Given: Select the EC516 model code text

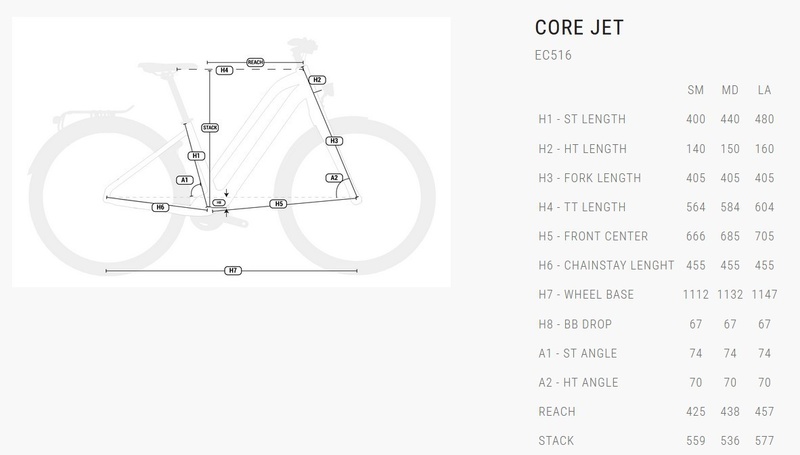Looking at the screenshot, I should [555, 56].
